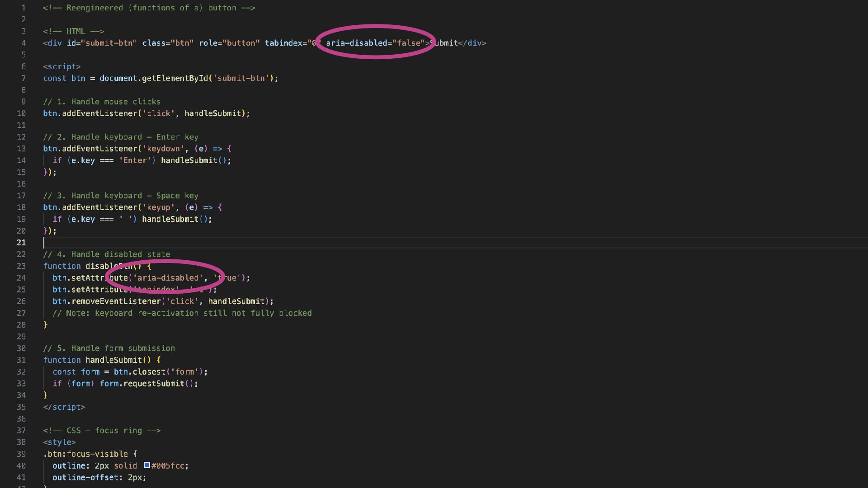Click the keyboard re-activation note comment
This screenshot has width=868, height=488.
[182, 313]
